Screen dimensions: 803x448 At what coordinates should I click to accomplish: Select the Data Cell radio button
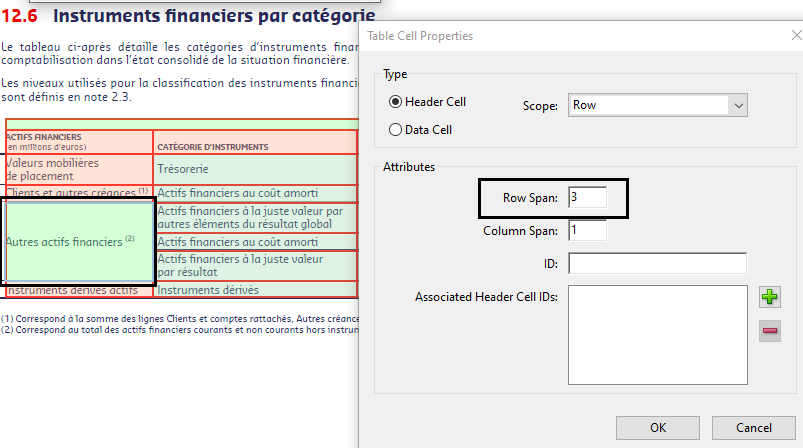click(x=396, y=129)
